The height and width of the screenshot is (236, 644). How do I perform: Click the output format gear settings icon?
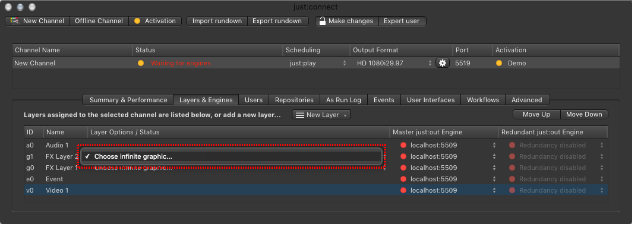443,64
